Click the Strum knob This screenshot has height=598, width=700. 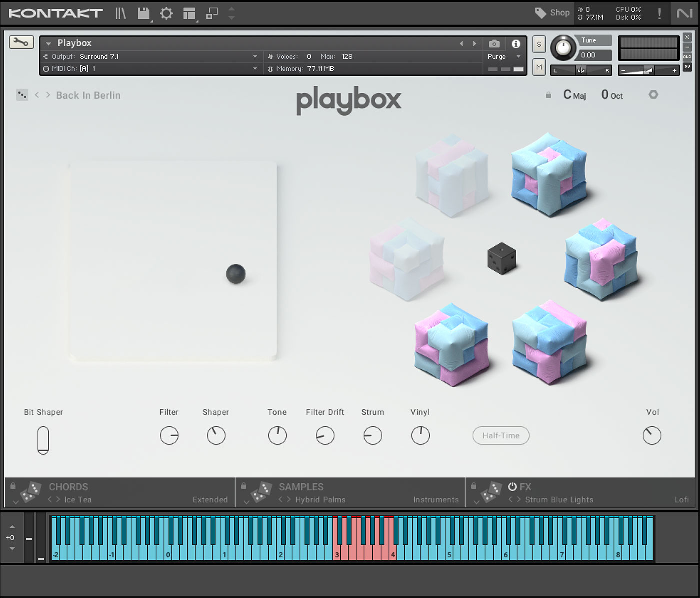[373, 435]
